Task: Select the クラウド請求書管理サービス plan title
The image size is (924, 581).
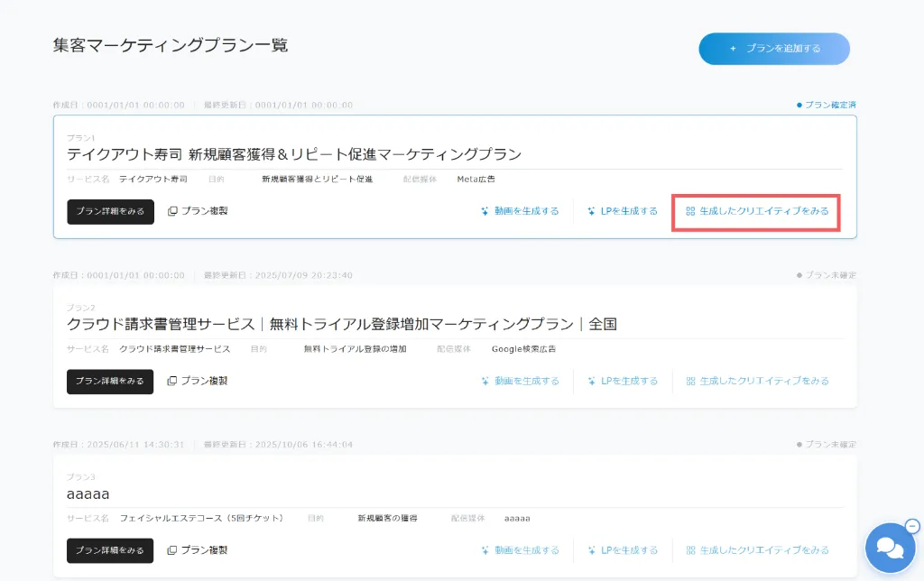Action: pos(341,324)
